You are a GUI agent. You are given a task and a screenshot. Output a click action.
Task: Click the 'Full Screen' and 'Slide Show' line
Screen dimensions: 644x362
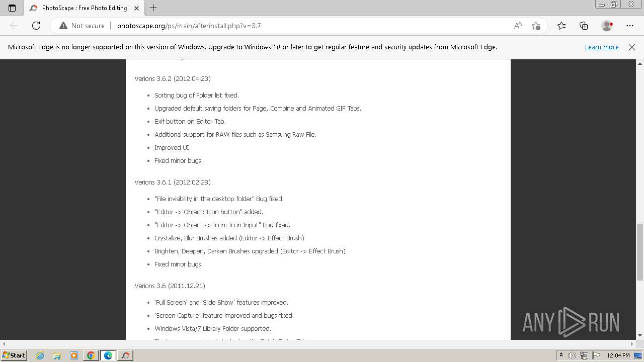point(221,302)
